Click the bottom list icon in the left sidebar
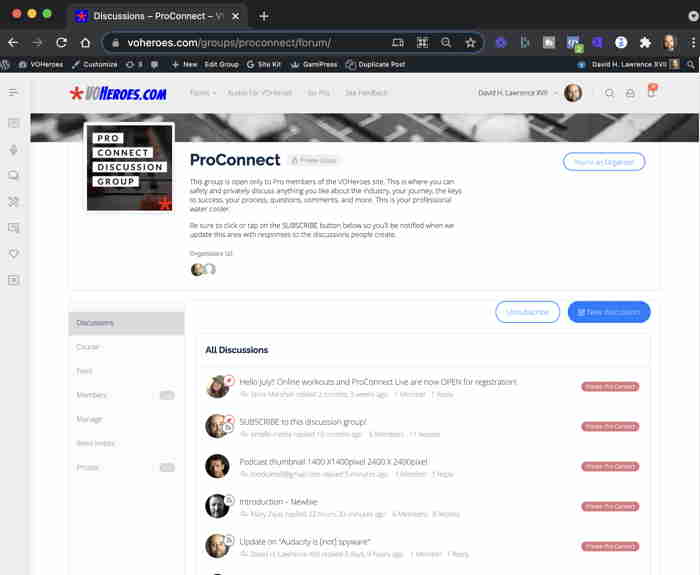Screen dimensions: 700x575 tap(14, 280)
